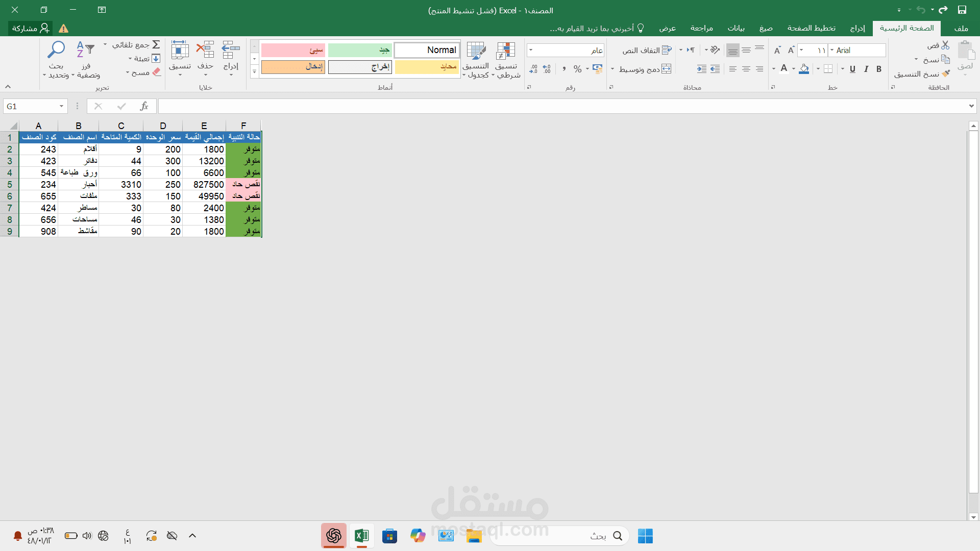
Task: Expand the formula bar chevron
Action: click(971, 106)
